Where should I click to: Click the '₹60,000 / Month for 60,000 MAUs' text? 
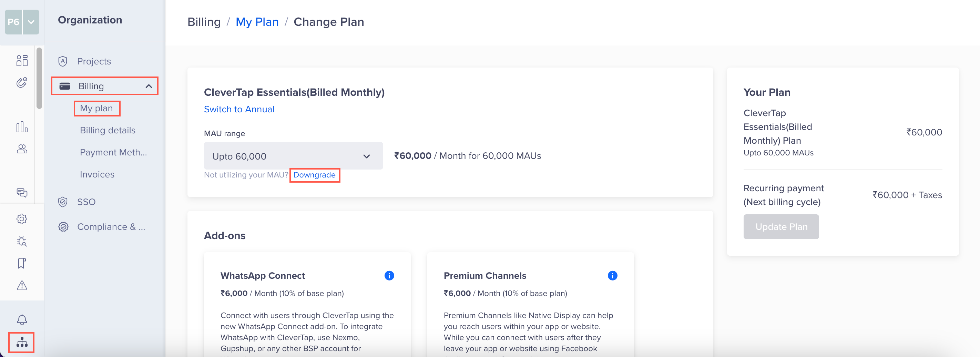point(468,156)
